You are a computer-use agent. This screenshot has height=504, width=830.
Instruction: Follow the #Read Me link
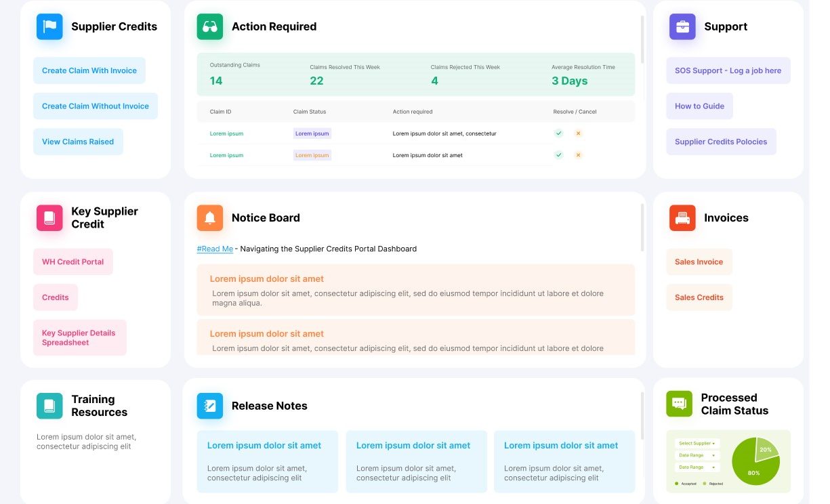pos(215,249)
